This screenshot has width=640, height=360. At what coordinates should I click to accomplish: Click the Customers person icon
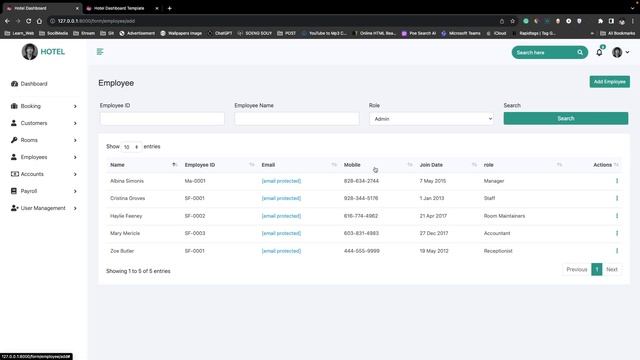coord(14,123)
